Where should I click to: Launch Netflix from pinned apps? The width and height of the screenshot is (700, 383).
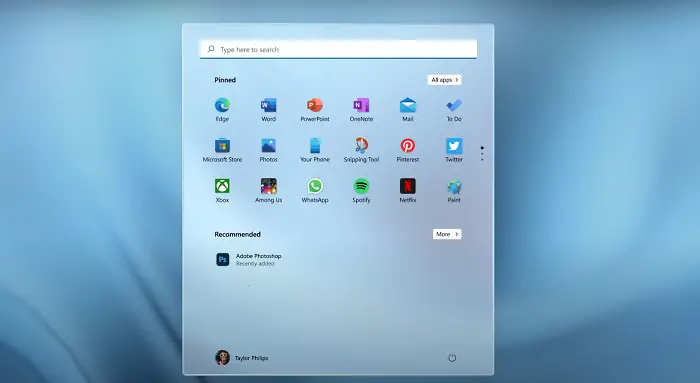tap(408, 191)
